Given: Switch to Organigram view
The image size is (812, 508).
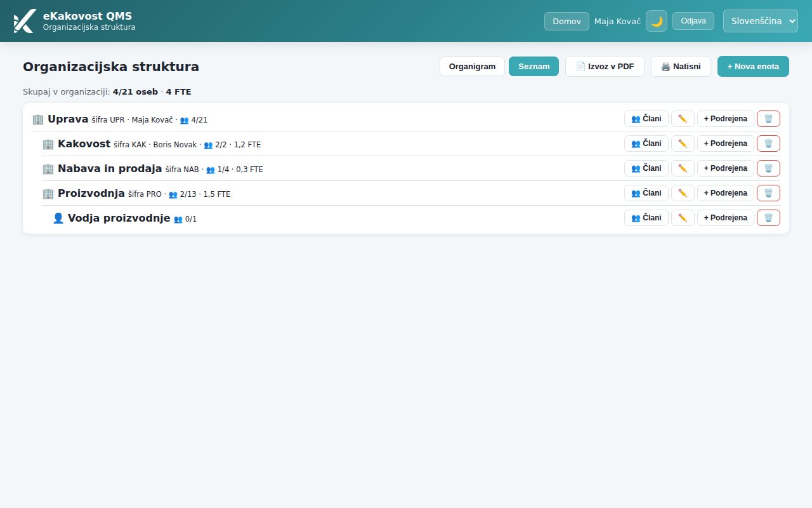Looking at the screenshot, I should coord(472,67).
